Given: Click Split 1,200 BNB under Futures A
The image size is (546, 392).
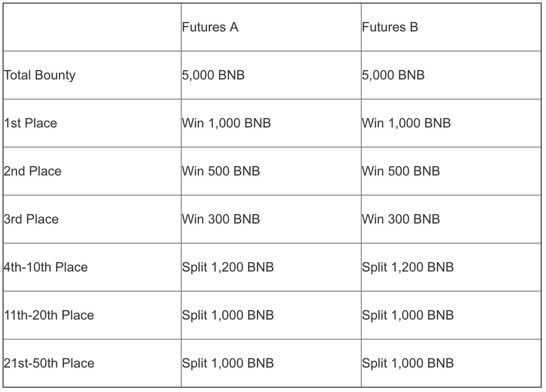Looking at the screenshot, I should (228, 267).
